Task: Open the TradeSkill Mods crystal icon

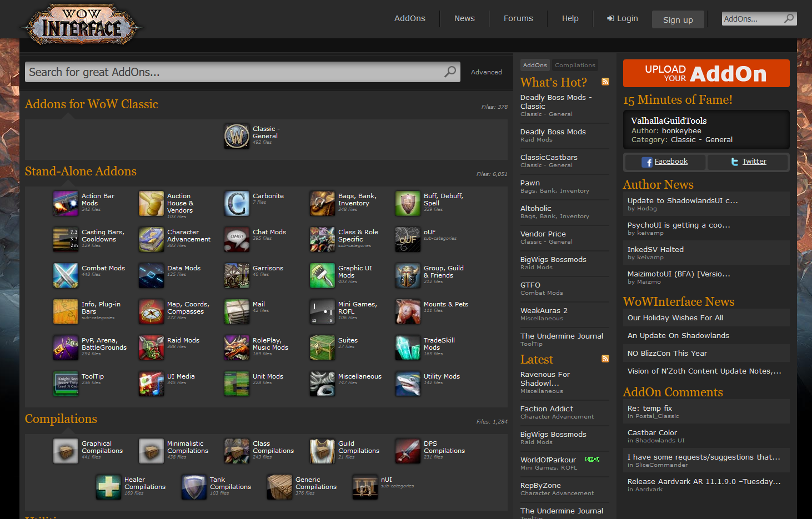Action: point(408,347)
